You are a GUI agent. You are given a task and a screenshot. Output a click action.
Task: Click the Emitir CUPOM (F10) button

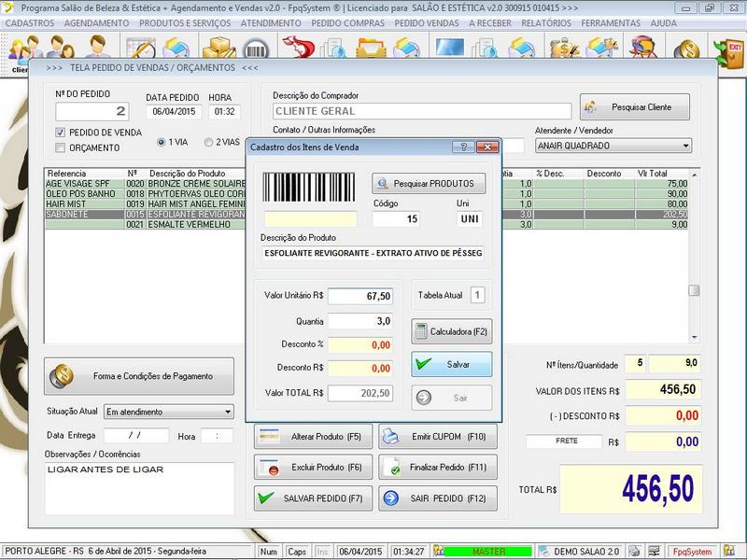[437, 437]
